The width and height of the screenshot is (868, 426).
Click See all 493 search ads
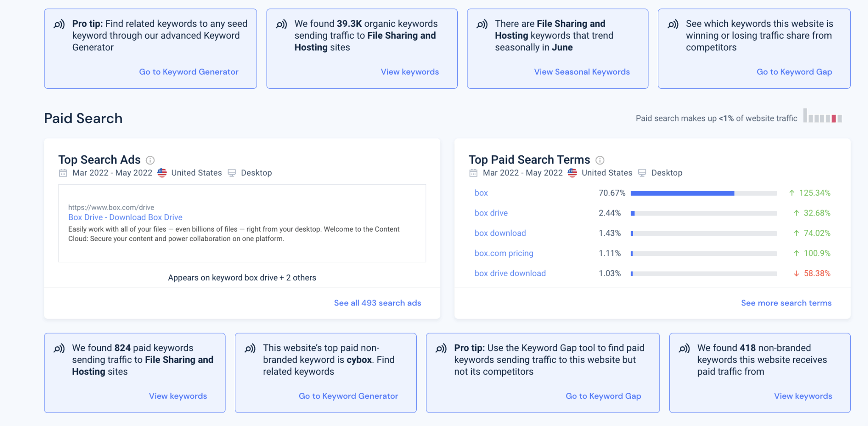[378, 303]
